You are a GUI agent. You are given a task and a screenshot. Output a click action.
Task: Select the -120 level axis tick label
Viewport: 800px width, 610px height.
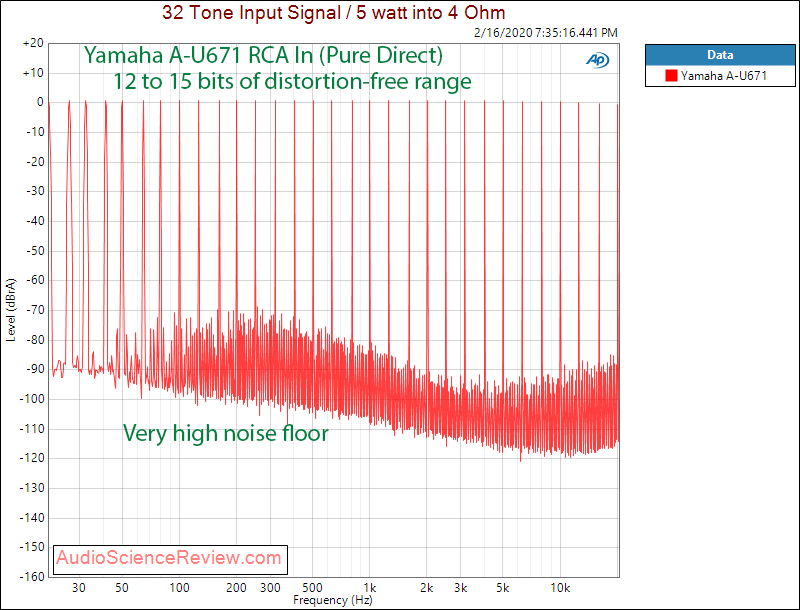tap(32, 458)
